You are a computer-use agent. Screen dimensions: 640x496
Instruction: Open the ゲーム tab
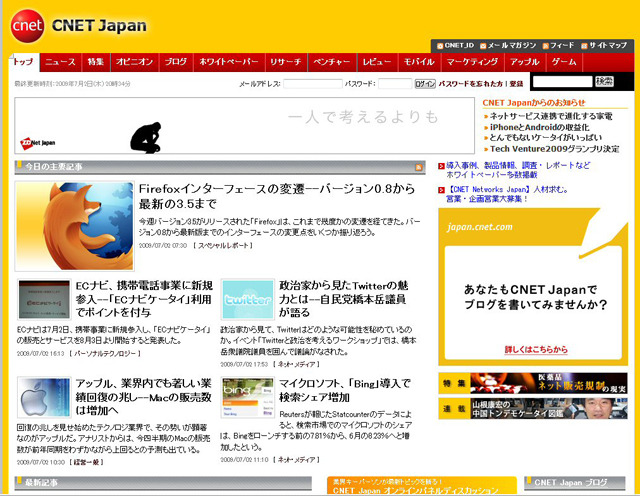(x=564, y=62)
